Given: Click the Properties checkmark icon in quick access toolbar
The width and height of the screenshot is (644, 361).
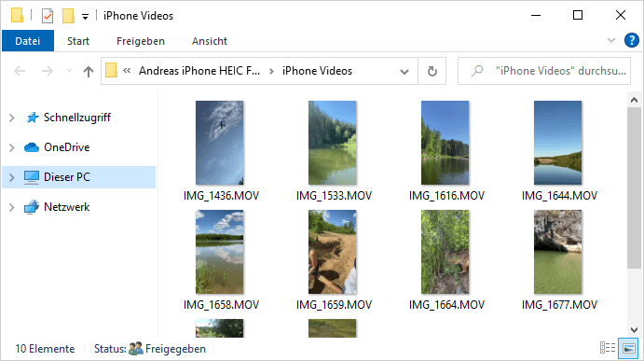Looking at the screenshot, I should coord(48,16).
